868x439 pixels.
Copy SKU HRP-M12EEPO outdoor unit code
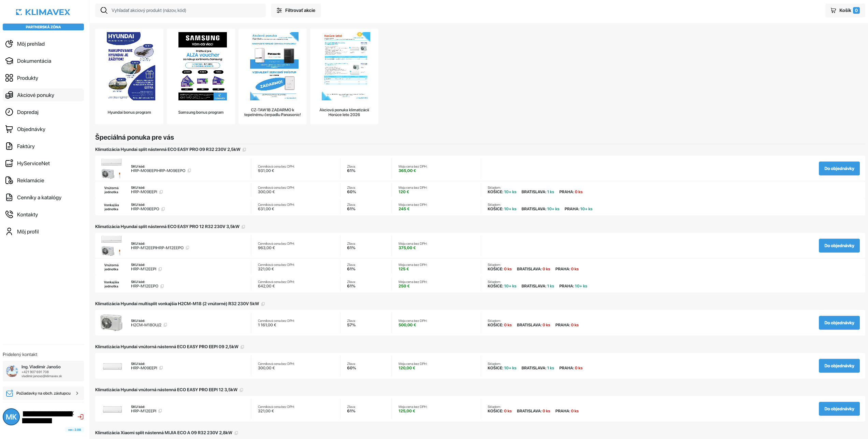(x=162, y=286)
